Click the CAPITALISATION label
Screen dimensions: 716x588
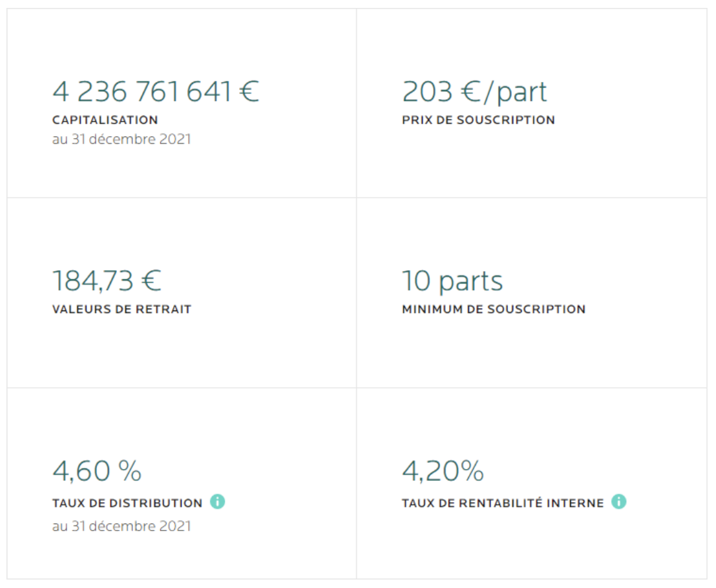(105, 120)
